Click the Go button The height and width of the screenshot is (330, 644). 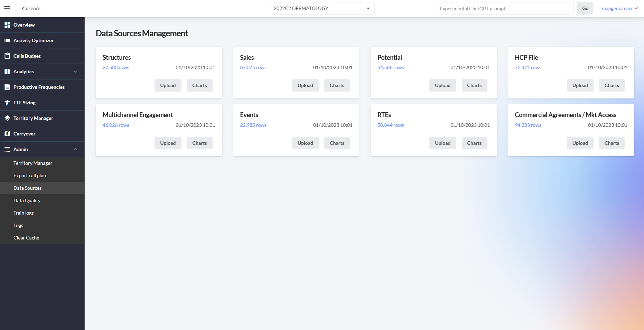pyautogui.click(x=585, y=8)
